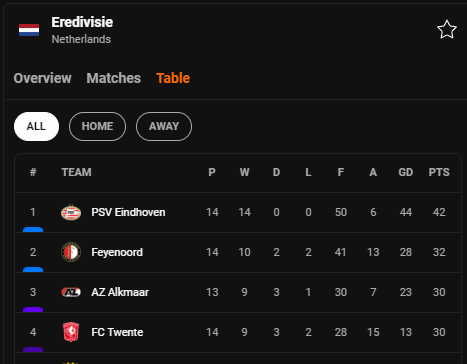Click the AZ Alkmaar club logo
The width and height of the screenshot is (467, 364).
click(71, 292)
